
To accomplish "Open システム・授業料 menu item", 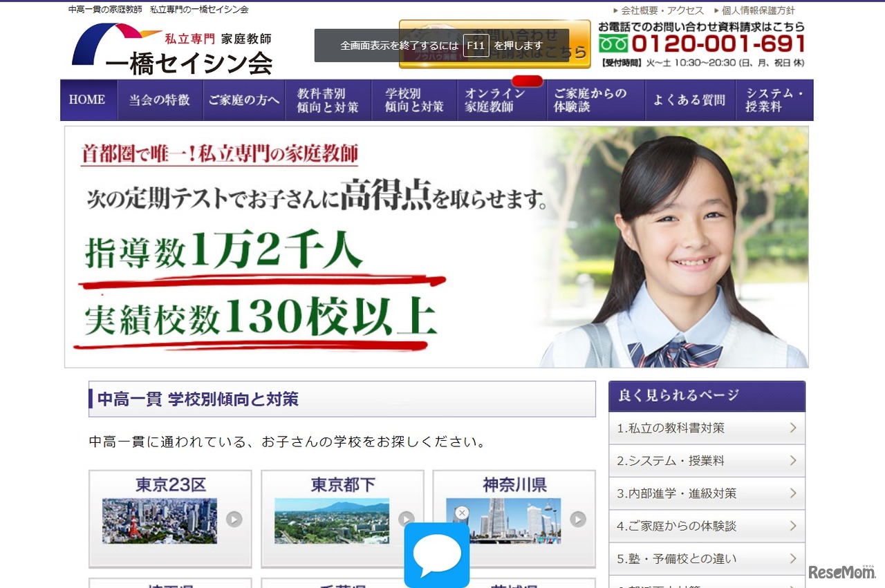I will [x=774, y=100].
